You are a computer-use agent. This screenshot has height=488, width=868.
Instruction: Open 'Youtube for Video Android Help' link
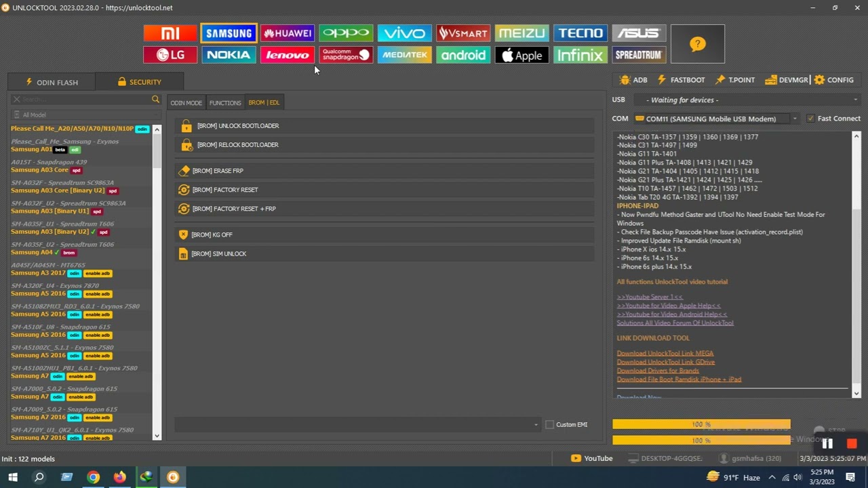click(x=672, y=314)
